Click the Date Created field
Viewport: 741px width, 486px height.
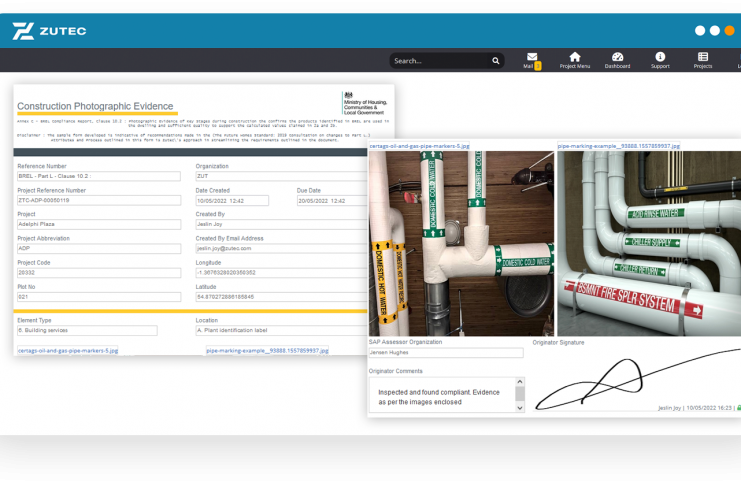pyautogui.click(x=232, y=201)
